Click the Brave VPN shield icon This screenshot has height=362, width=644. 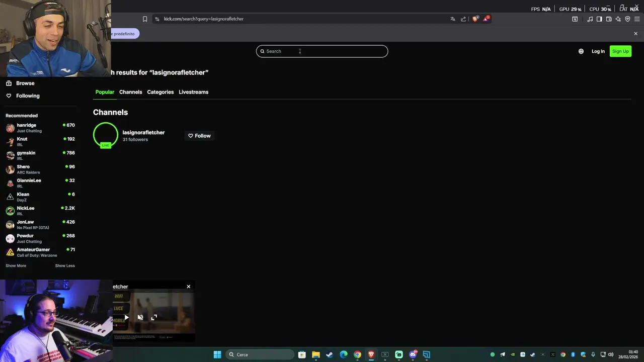pos(627,19)
